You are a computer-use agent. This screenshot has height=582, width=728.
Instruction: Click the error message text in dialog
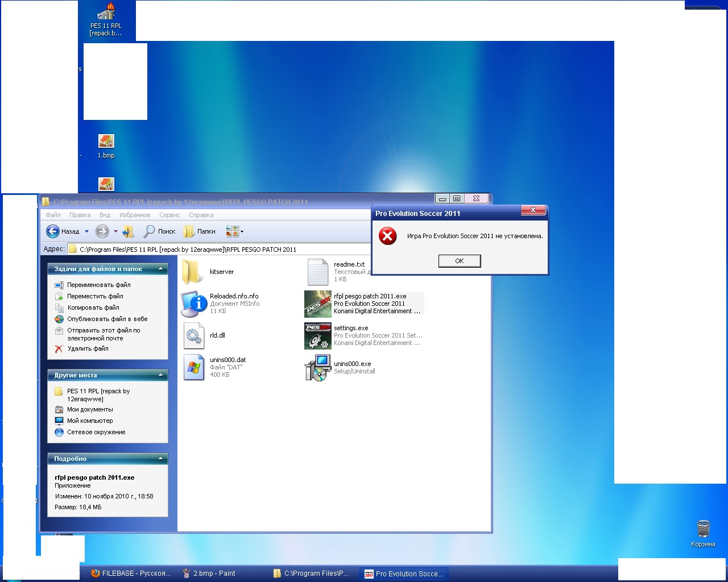(475, 236)
